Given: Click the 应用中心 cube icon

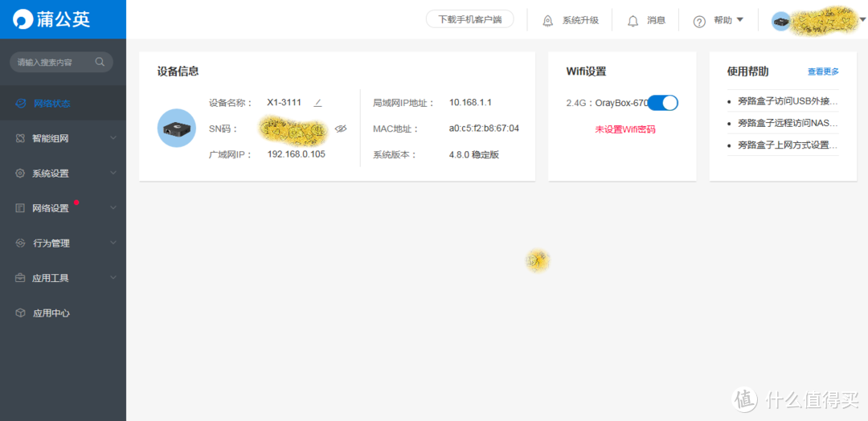Looking at the screenshot, I should [20, 313].
